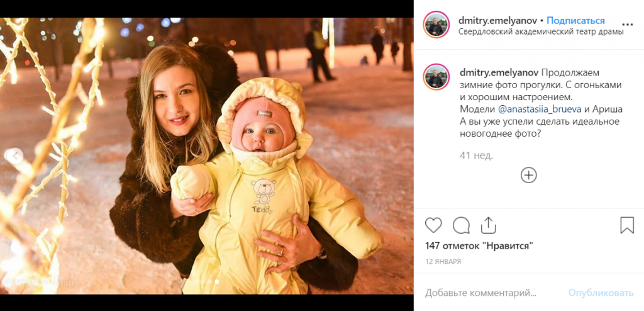This screenshot has width=644, height=311.
Task: Save the post with the bookmark icon
Action: (x=627, y=225)
